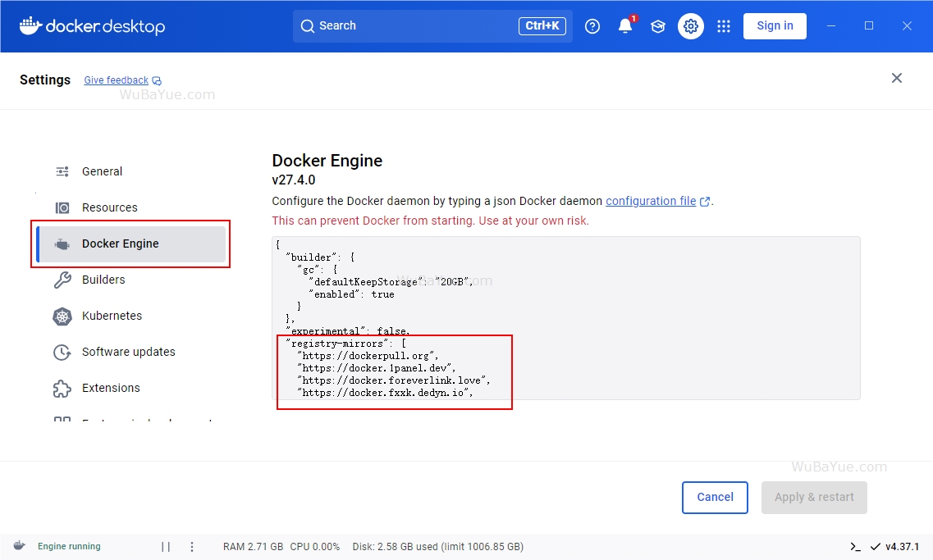Click the Search input field
The height and width of the screenshot is (560, 933).
432,26
